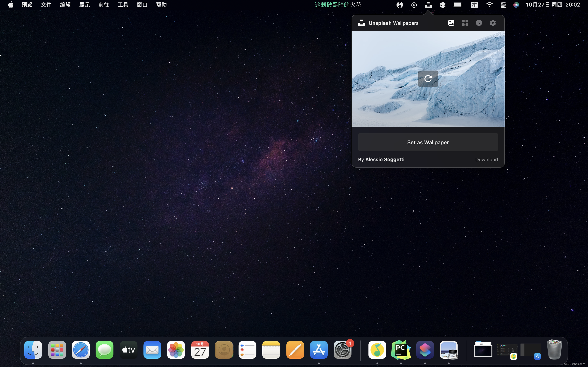Click the Download link
The width and height of the screenshot is (588, 367).
[487, 159]
